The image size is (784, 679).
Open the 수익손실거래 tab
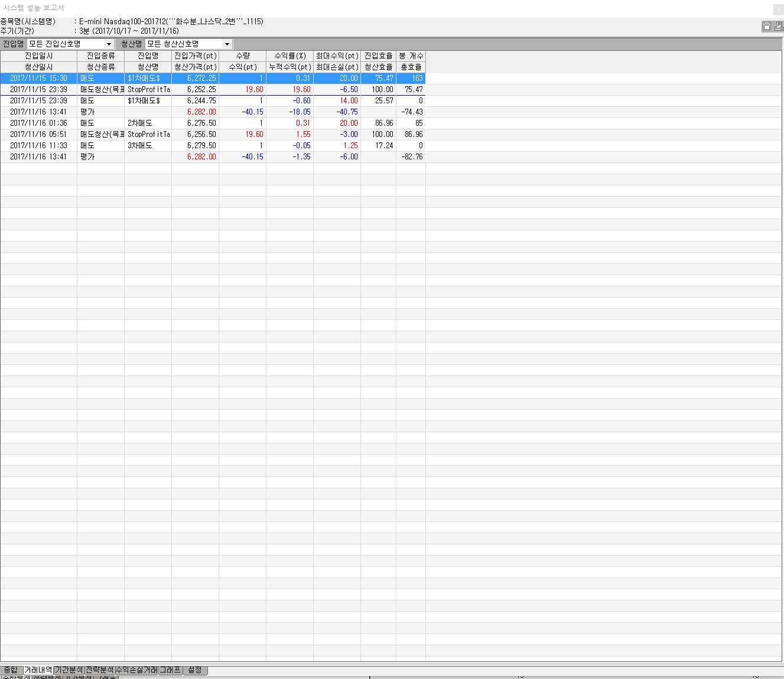(x=136, y=670)
